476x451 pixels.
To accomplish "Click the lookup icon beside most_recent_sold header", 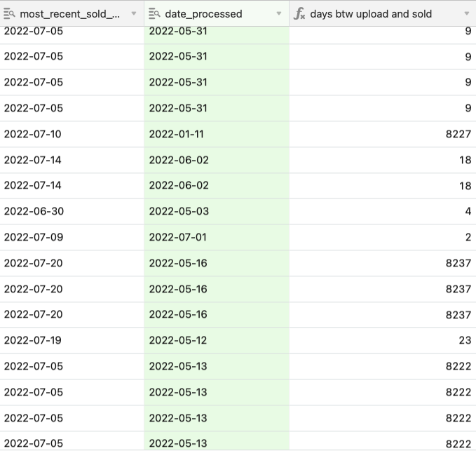I will 9,13.
